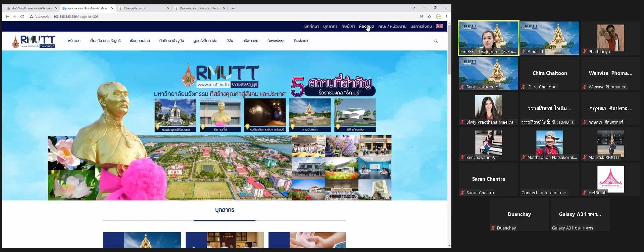This screenshot has height=252, width=644.
Task: Select Phatthariya's participant tile
Action: [611, 38]
